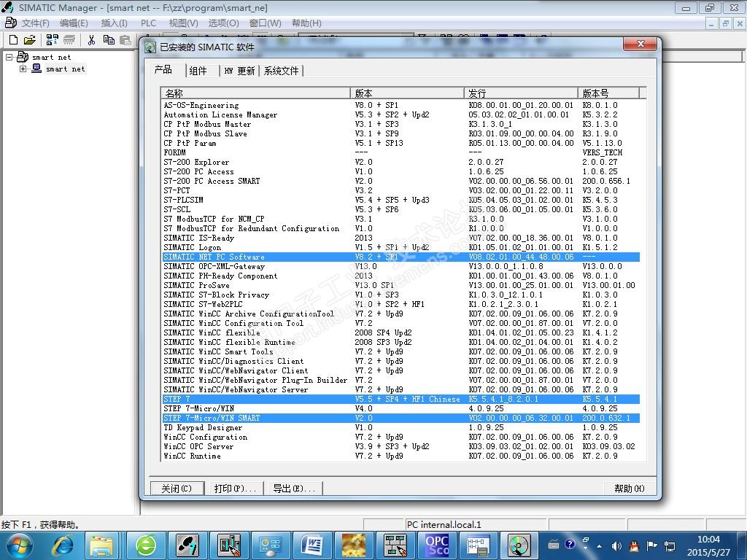Viewport: 747px width, 560px height.
Task: Click the smart net project root icon
Action: 23,57
